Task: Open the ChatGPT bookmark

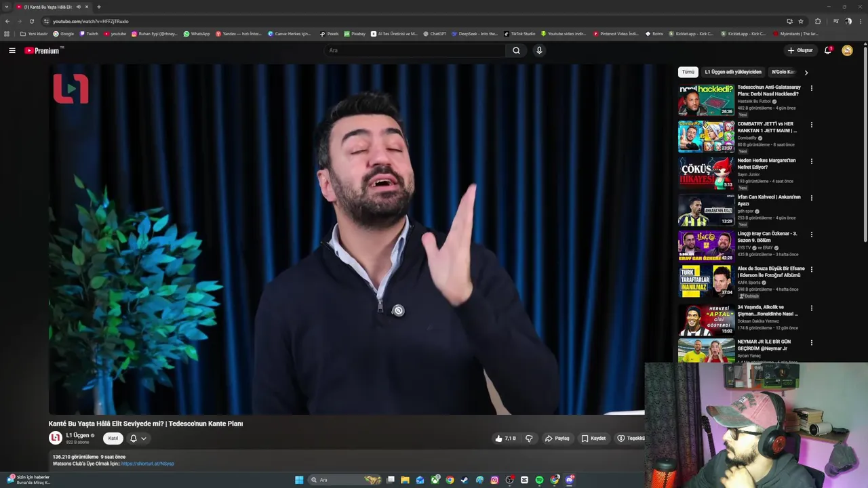Action: tap(435, 33)
